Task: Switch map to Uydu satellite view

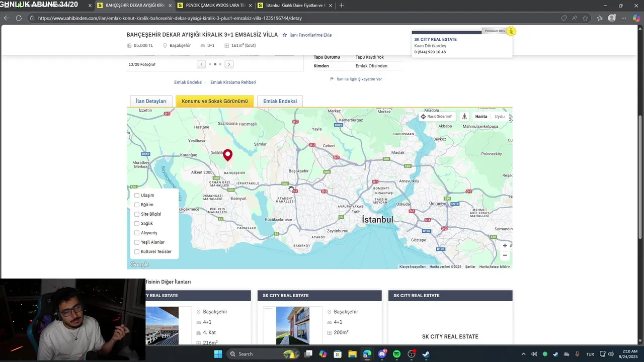Action: (500, 117)
